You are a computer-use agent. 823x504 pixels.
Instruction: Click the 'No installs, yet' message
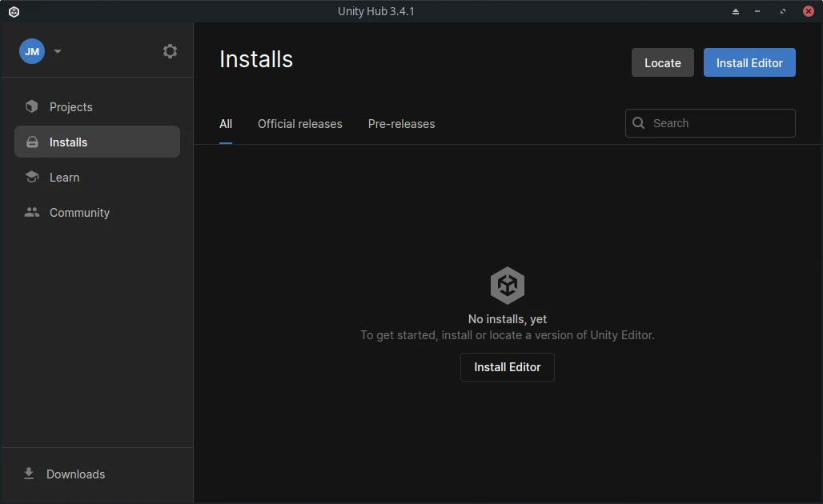pyautogui.click(x=507, y=319)
